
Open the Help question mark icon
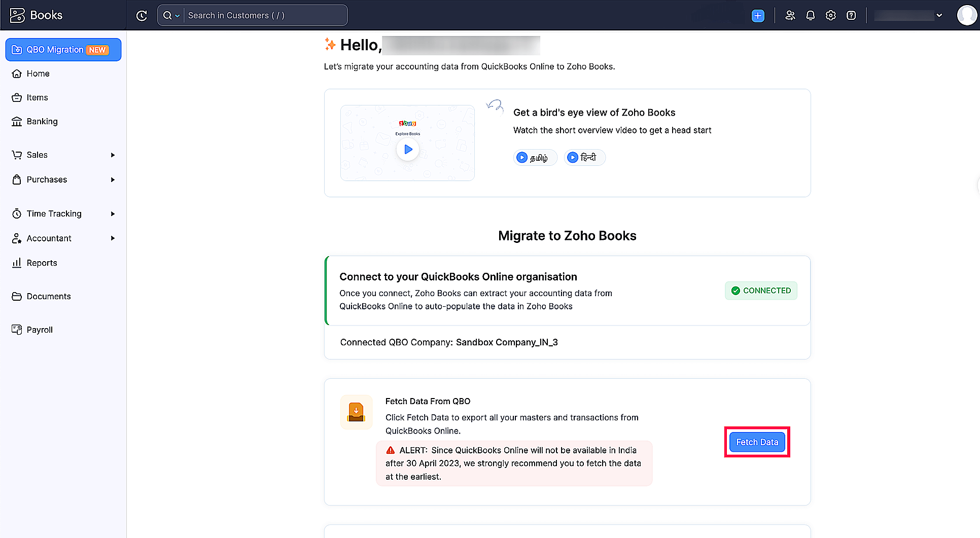851,15
